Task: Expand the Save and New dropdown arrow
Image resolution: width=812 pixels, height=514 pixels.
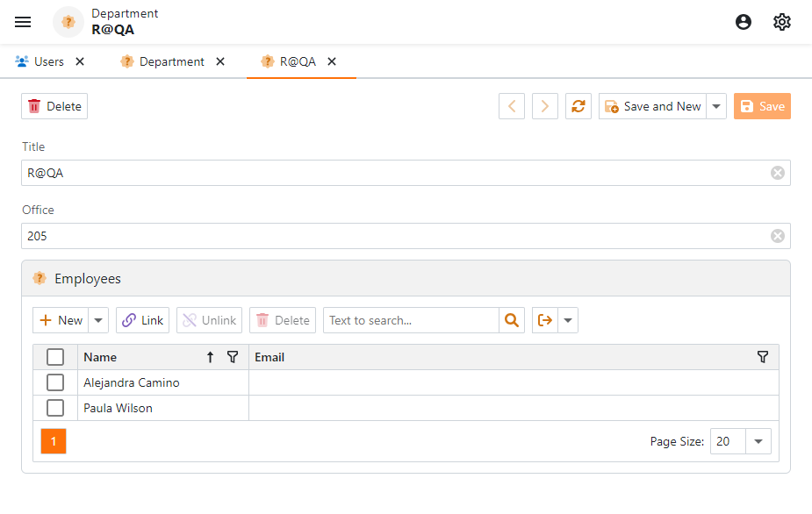Action: 716,106
